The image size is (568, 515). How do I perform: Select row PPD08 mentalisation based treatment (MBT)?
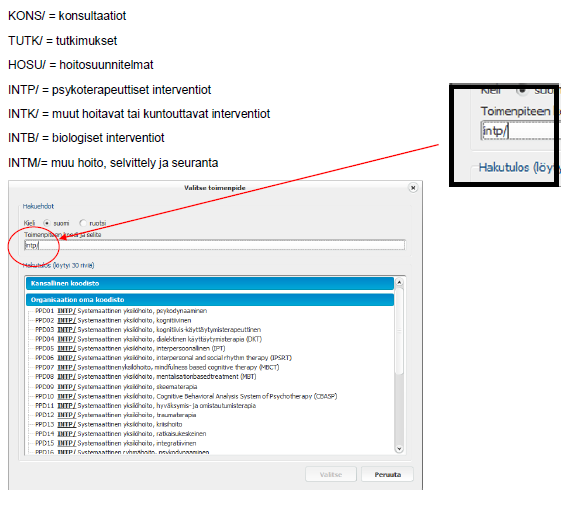(x=146, y=377)
